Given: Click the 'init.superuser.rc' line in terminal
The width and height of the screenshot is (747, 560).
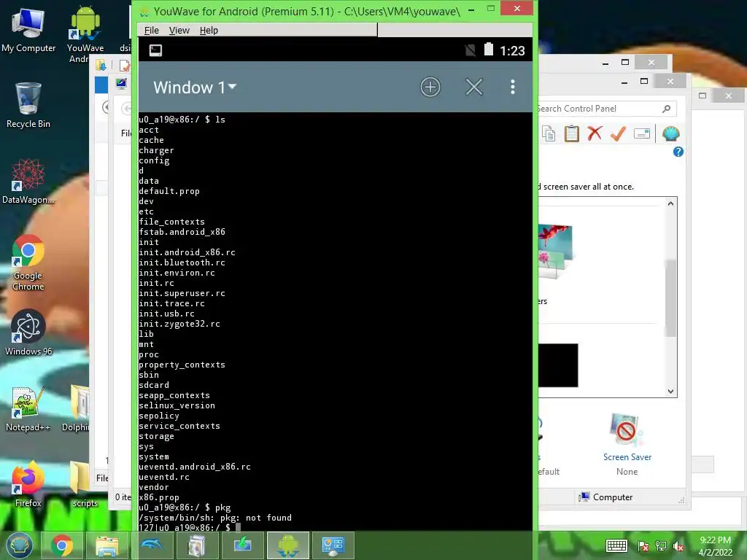Looking at the screenshot, I should click(x=182, y=293).
